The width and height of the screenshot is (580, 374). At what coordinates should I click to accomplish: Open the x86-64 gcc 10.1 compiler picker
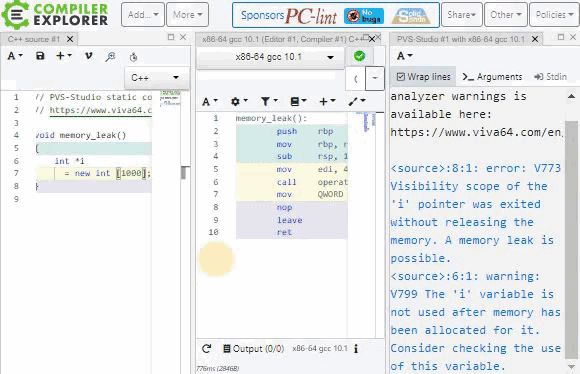click(x=270, y=57)
